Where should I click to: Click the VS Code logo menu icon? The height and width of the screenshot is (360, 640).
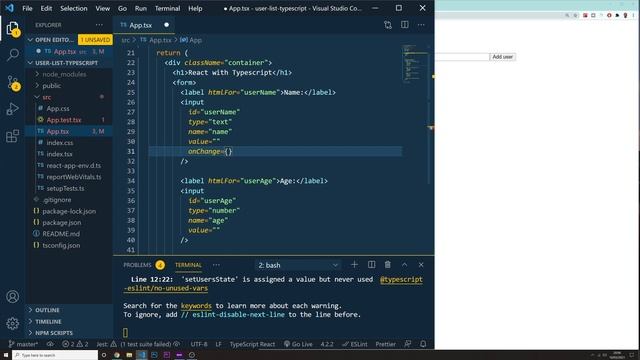(9, 8)
